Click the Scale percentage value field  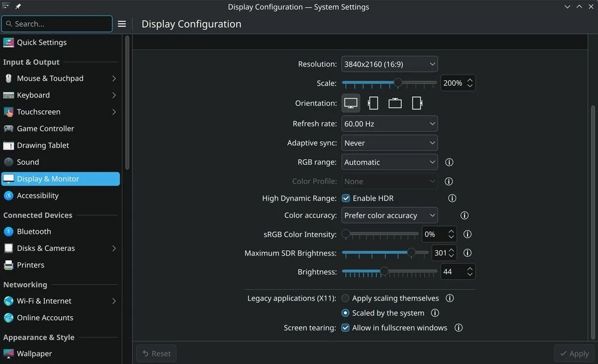click(x=453, y=83)
